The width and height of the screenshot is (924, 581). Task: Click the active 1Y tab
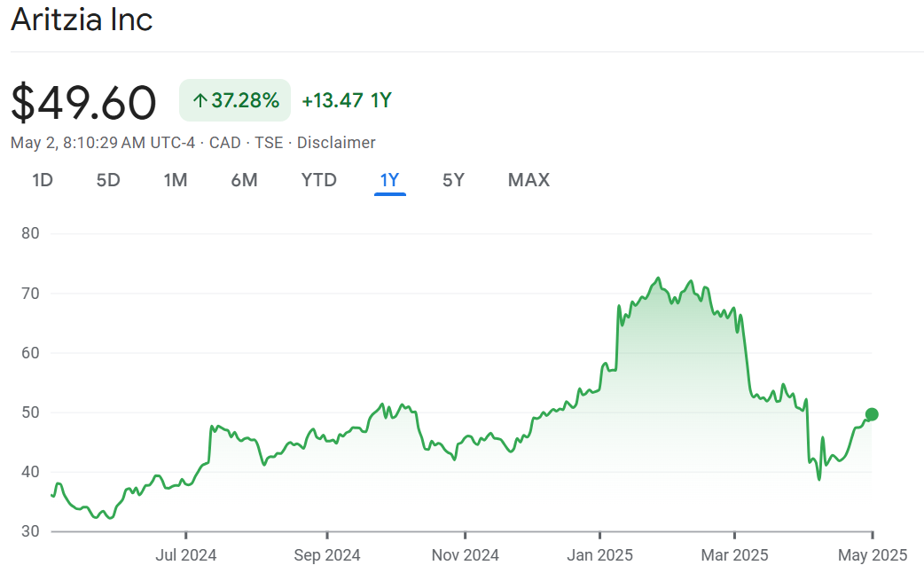click(x=390, y=180)
